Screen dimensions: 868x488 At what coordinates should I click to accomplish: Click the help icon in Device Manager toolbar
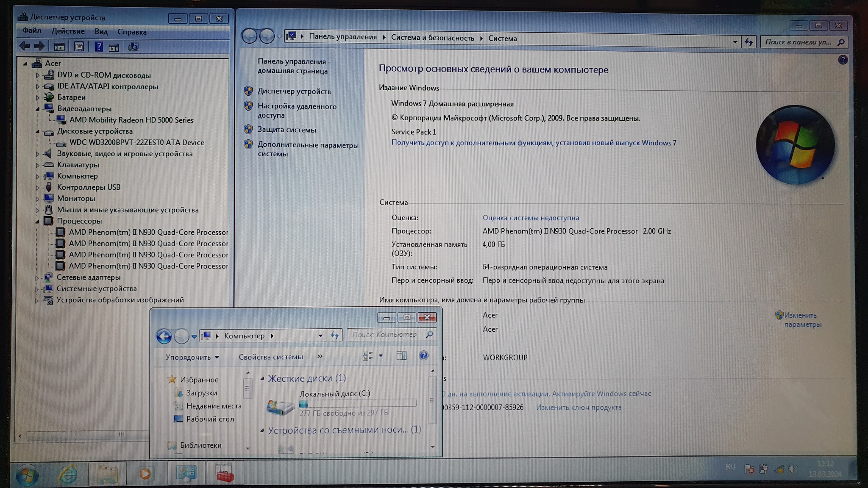[x=98, y=47]
